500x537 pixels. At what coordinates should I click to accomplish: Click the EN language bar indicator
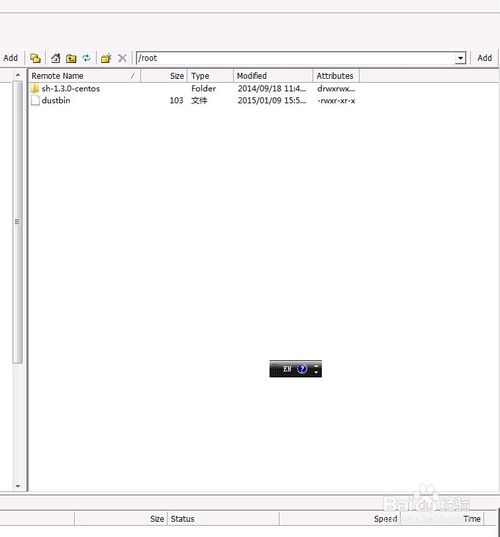coord(287,369)
